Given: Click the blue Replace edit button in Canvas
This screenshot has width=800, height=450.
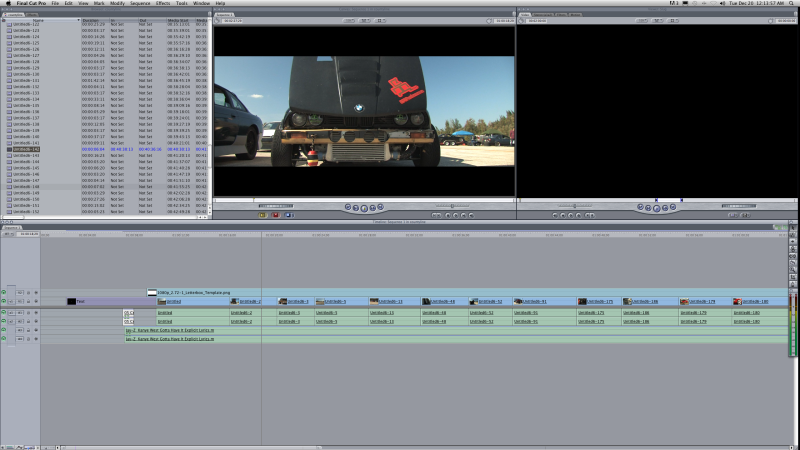Looking at the screenshot, I should pyautogui.click(x=288, y=215).
